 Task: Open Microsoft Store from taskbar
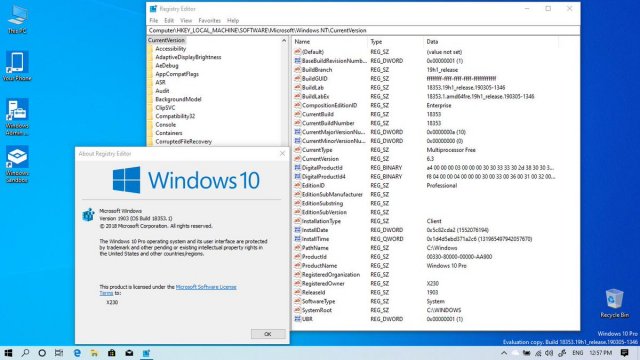111,353
